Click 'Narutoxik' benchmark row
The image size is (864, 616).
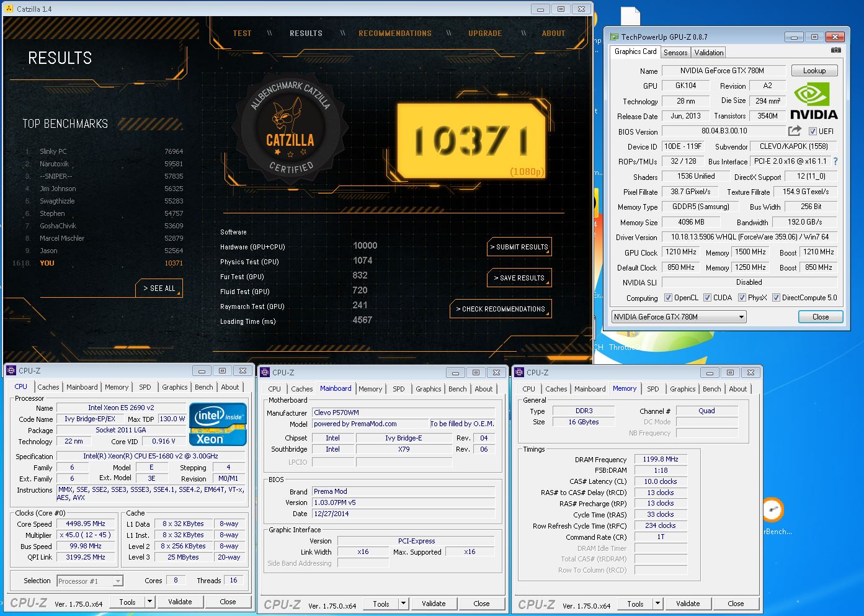tap(104, 164)
